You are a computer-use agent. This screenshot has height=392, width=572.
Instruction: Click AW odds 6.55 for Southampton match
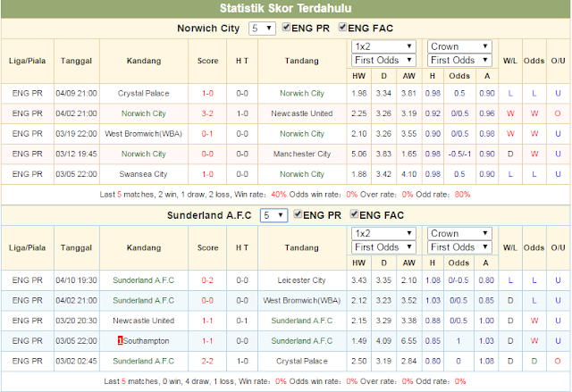[x=408, y=341]
